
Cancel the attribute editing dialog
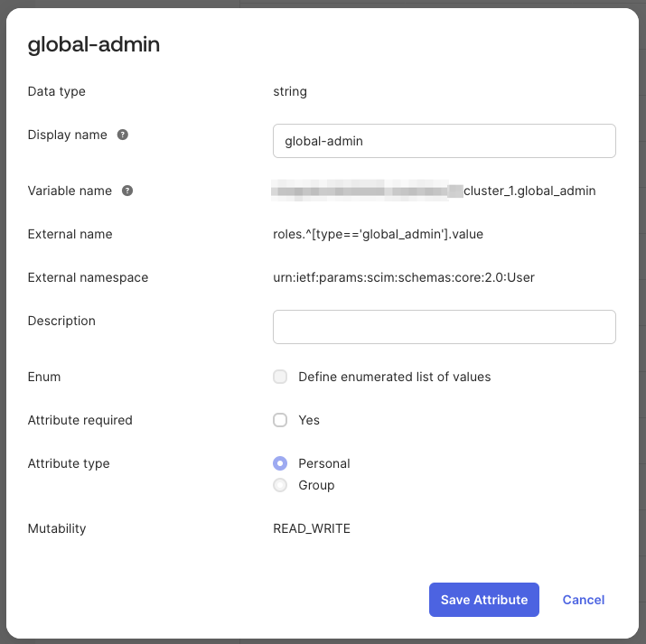[584, 600]
